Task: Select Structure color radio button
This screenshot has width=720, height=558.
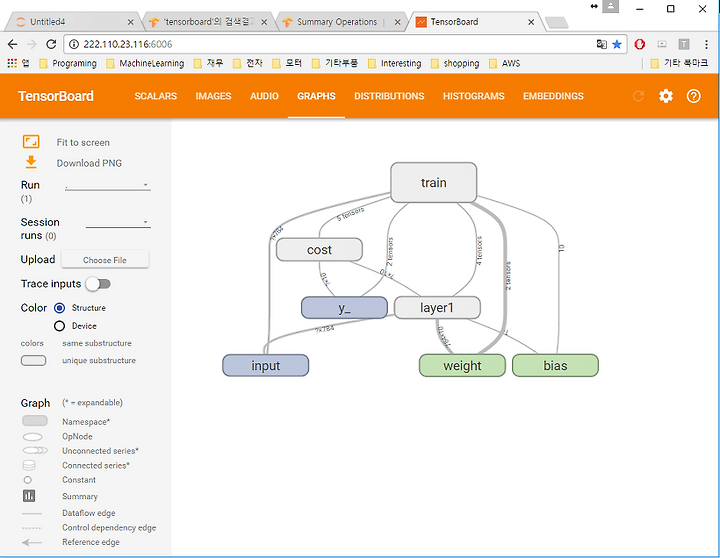Action: point(59,308)
